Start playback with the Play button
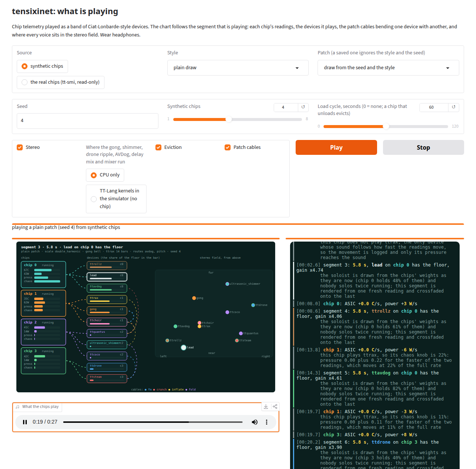 pos(336,147)
